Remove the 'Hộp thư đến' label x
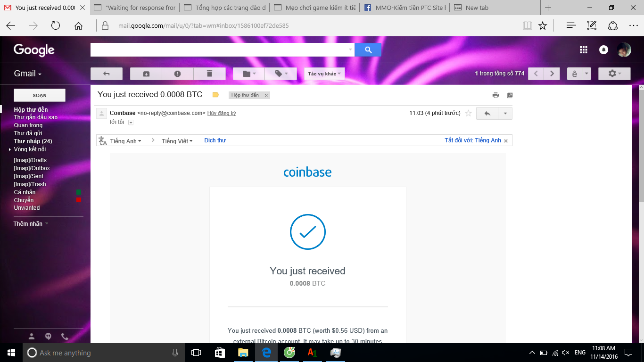 point(266,95)
